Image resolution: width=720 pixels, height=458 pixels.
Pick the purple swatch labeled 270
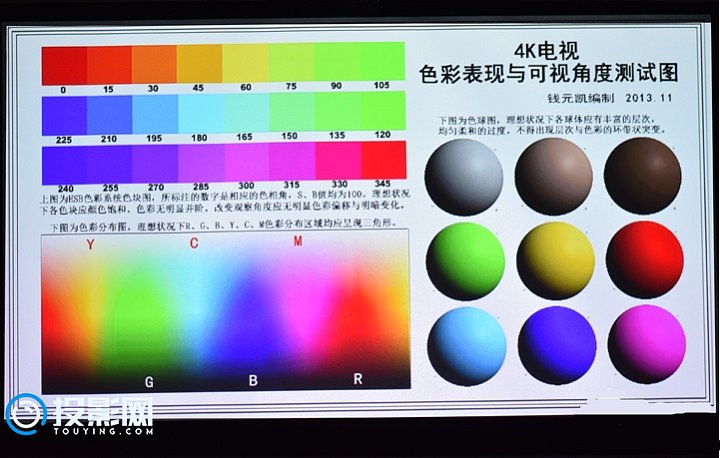pyautogui.click(x=154, y=160)
